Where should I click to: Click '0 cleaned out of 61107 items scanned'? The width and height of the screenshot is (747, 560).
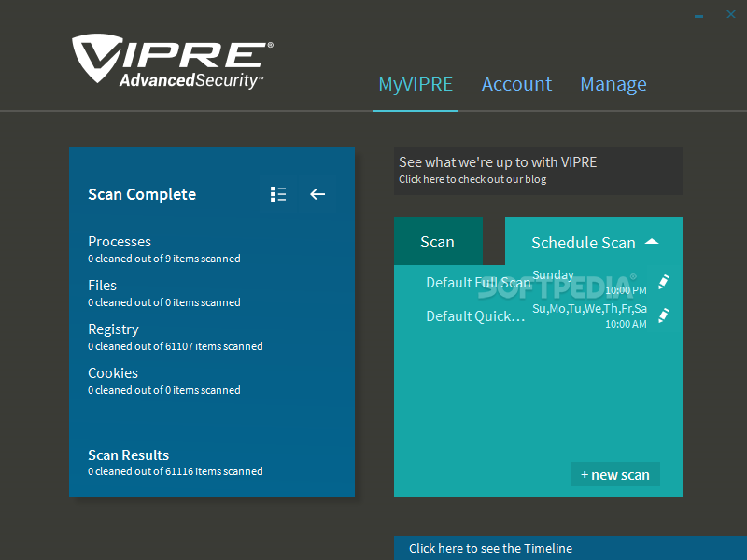pyautogui.click(x=176, y=346)
